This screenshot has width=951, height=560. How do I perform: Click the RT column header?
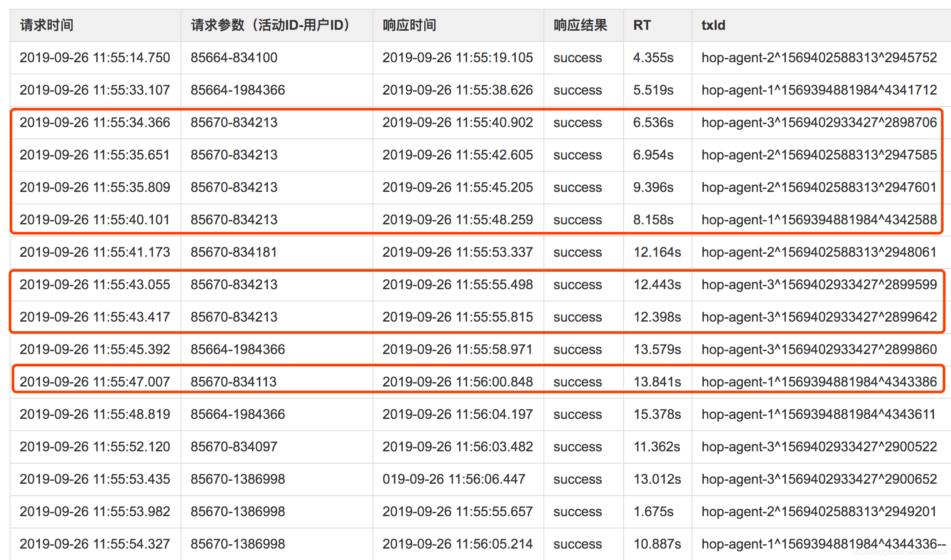(x=642, y=25)
